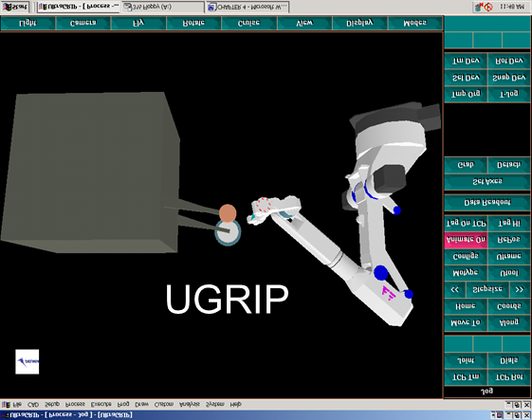Open the System menu
The height and width of the screenshot is (420, 532).
(x=215, y=405)
